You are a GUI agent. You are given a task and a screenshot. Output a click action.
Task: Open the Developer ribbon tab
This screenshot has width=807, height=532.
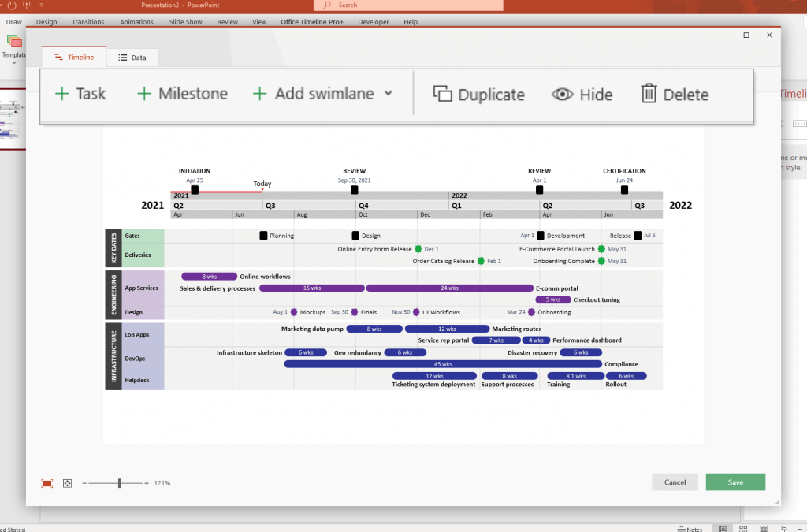click(x=373, y=21)
